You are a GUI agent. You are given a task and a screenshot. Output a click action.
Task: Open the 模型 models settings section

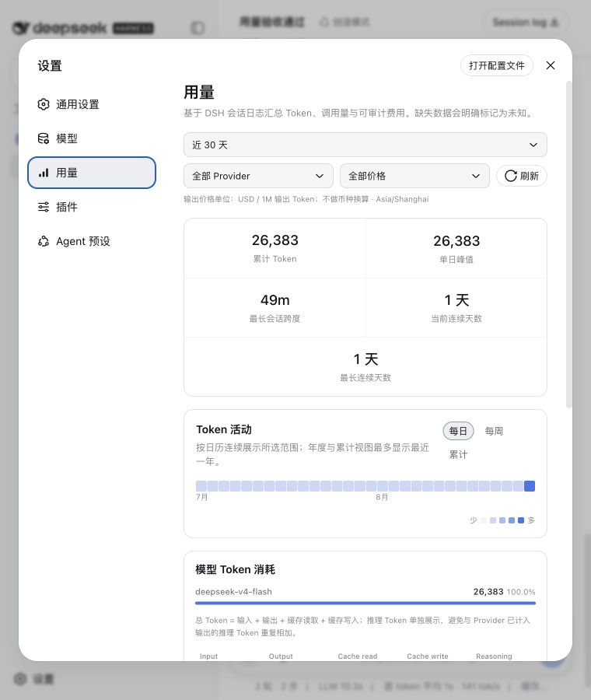[92, 138]
